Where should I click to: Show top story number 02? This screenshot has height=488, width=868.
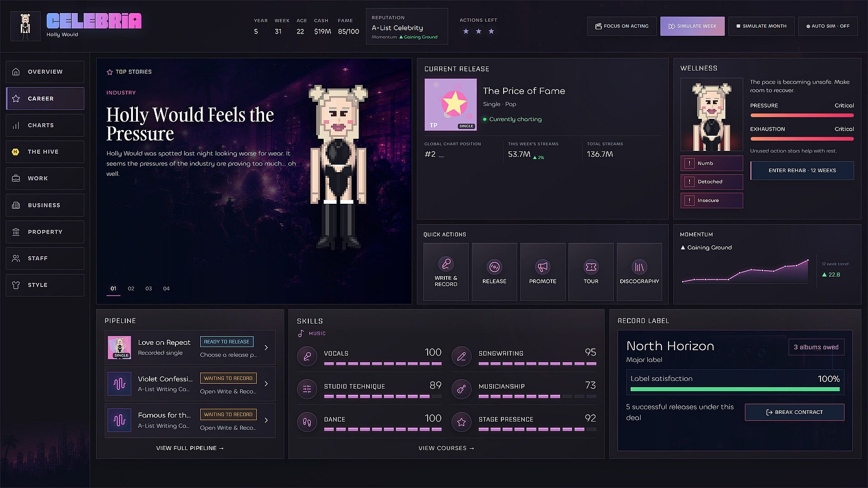click(131, 288)
